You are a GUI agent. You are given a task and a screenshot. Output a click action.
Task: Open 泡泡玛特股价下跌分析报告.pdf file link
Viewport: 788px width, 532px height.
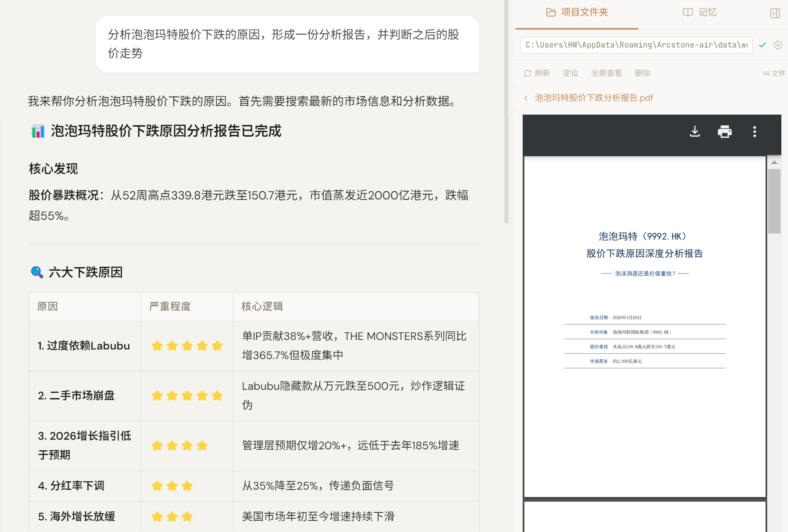tap(594, 98)
